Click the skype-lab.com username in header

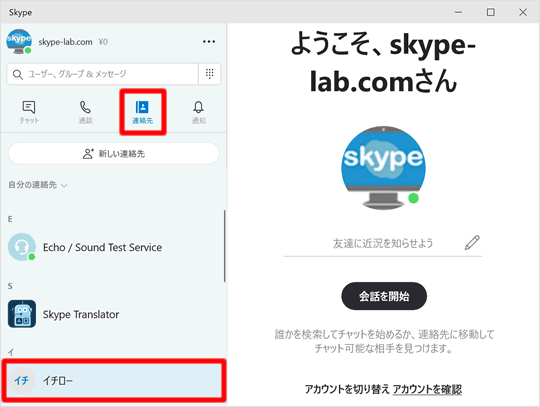(x=65, y=42)
